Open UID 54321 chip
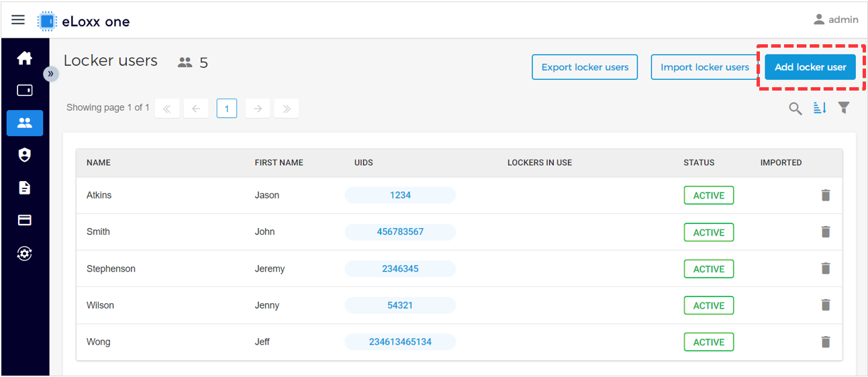 400,305
